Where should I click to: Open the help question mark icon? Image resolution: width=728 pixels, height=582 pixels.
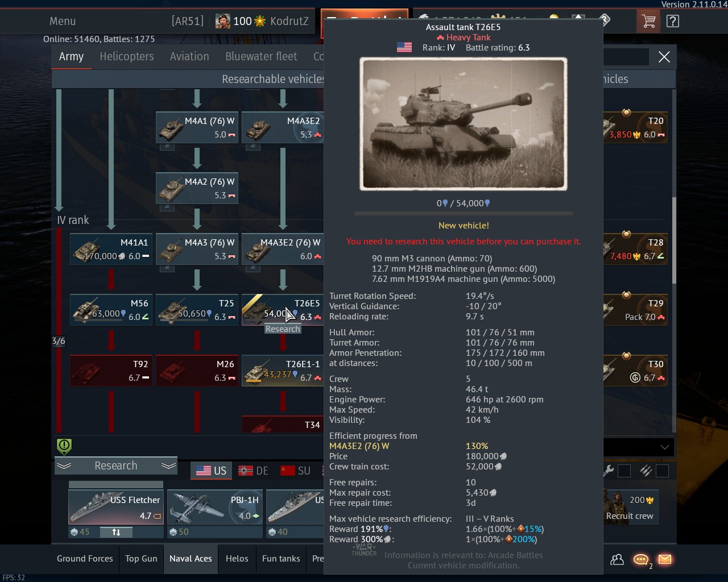(x=673, y=21)
